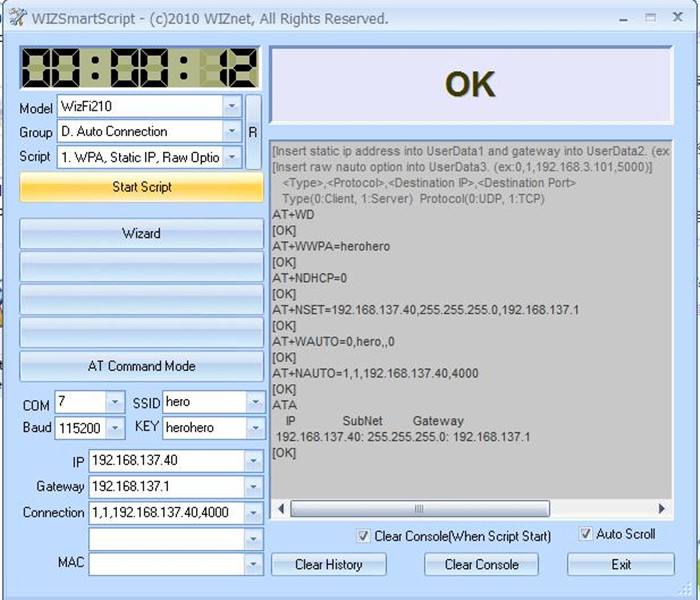
Task: Click the AT+WWPA=herohero console line
Action: coord(331,246)
